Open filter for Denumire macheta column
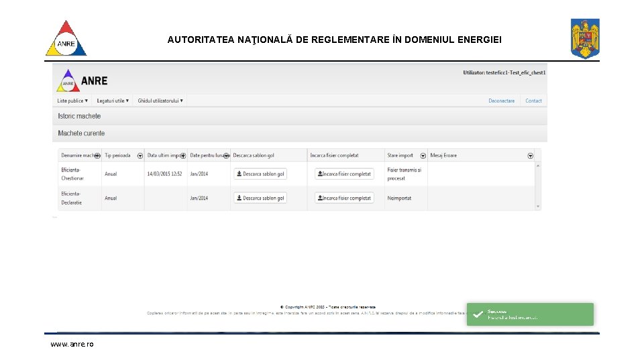The height and width of the screenshot is (362, 644). 97,156
